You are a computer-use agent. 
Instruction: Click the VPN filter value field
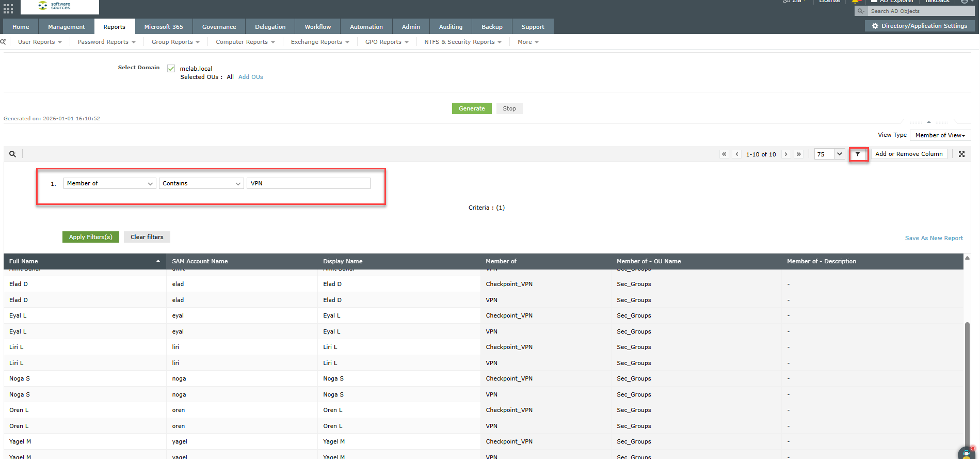point(308,183)
